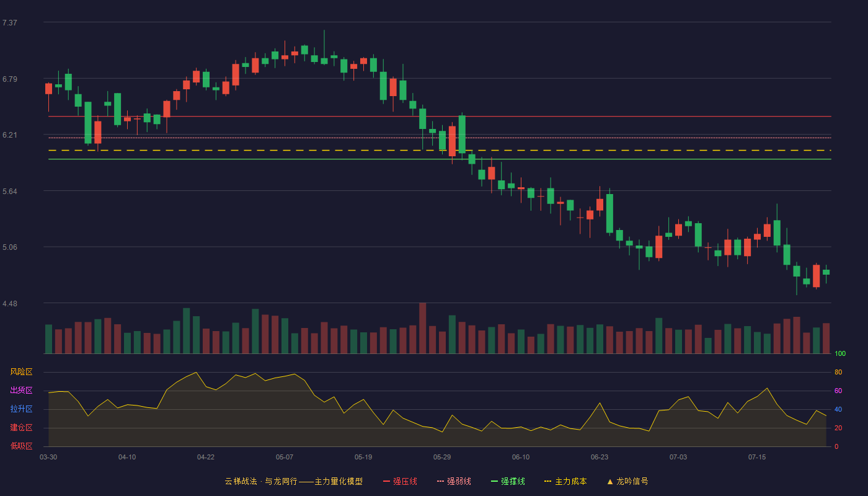Click the 6.21 price axis label

tap(10, 135)
